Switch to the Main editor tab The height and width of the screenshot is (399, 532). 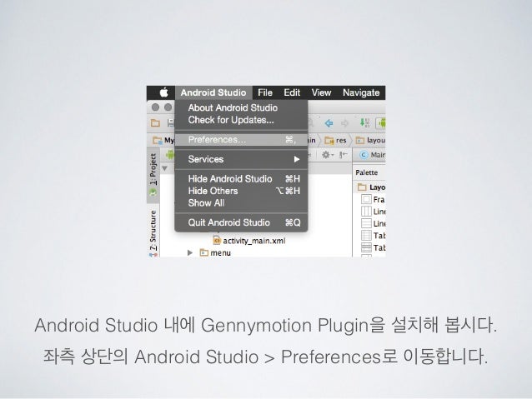tap(373, 155)
